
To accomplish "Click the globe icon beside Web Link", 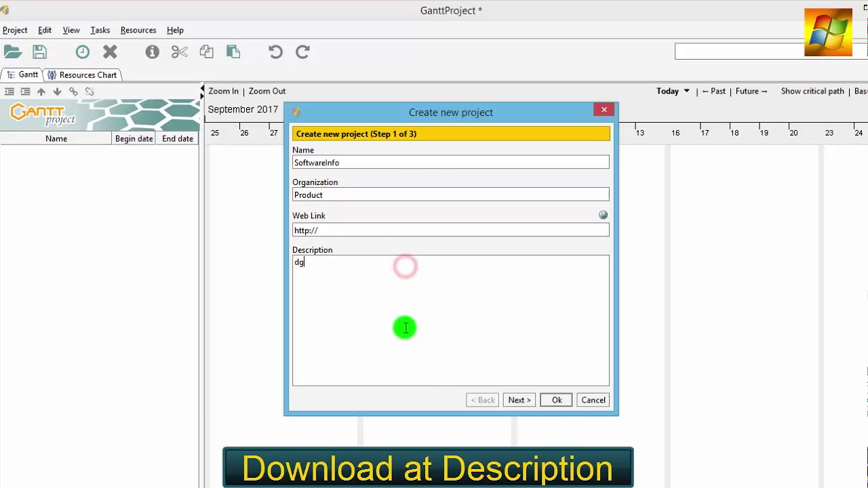I will pyautogui.click(x=603, y=215).
